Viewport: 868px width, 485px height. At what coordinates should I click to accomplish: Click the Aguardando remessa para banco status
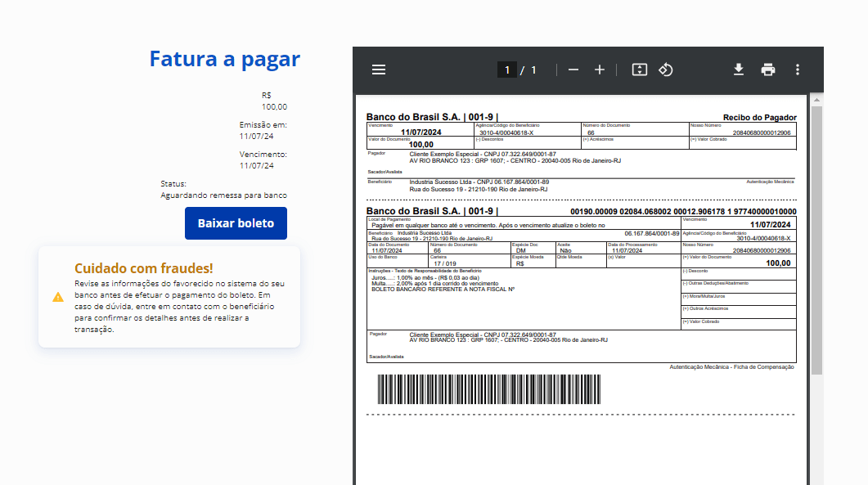coord(223,195)
